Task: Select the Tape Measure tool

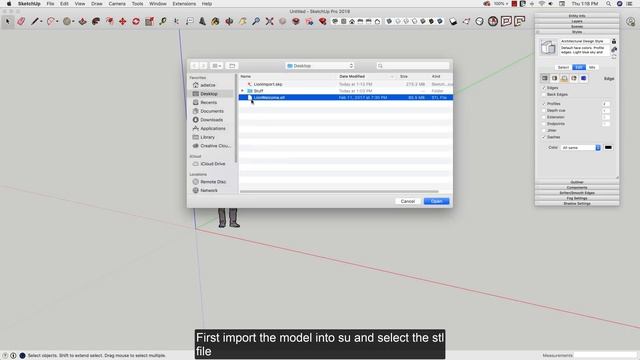Action: [x=163, y=21]
